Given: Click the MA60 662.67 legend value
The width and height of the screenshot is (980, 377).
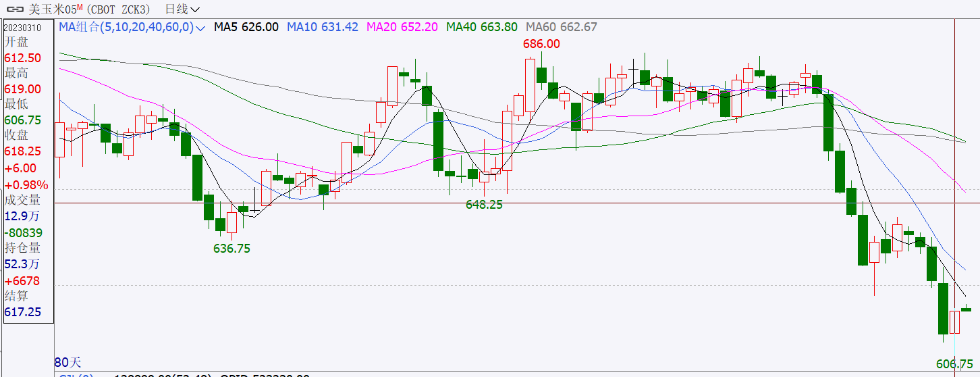Looking at the screenshot, I should point(562,27).
